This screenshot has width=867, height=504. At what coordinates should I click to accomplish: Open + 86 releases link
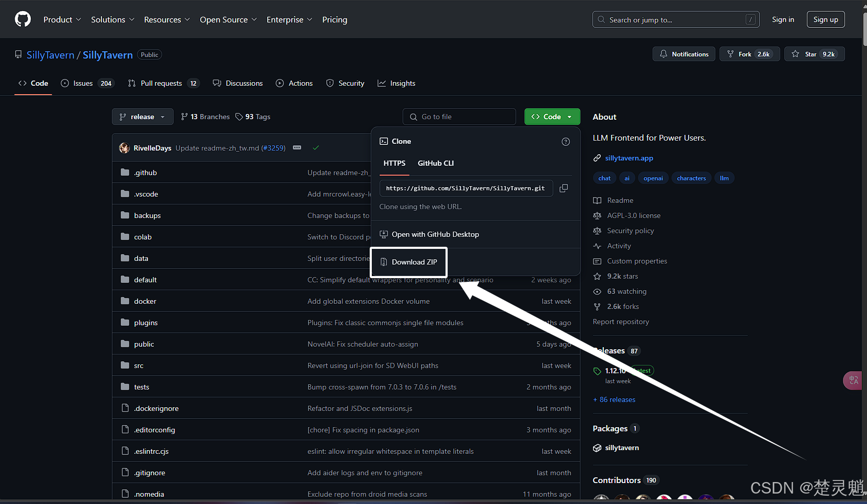tap(614, 399)
